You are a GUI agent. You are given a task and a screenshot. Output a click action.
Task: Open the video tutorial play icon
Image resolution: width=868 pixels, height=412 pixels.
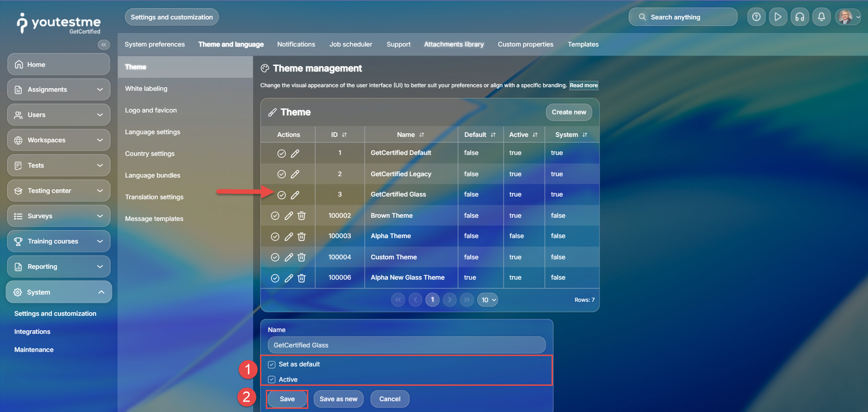point(778,17)
